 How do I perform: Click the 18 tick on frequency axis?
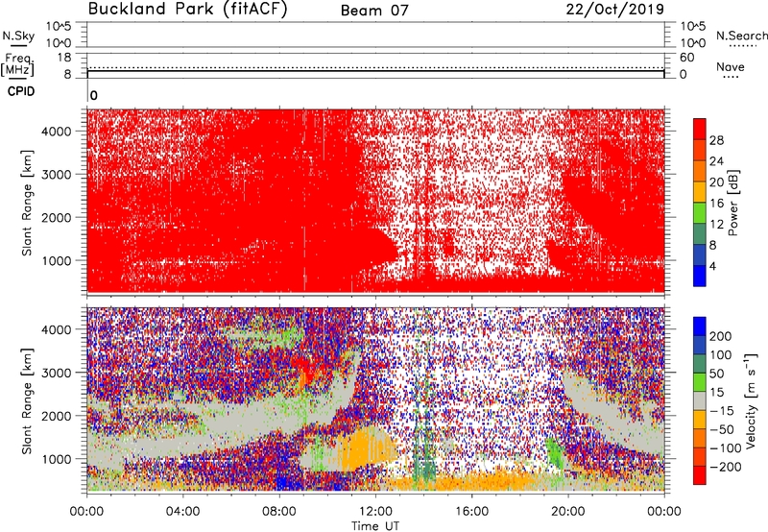pyautogui.click(x=64, y=58)
